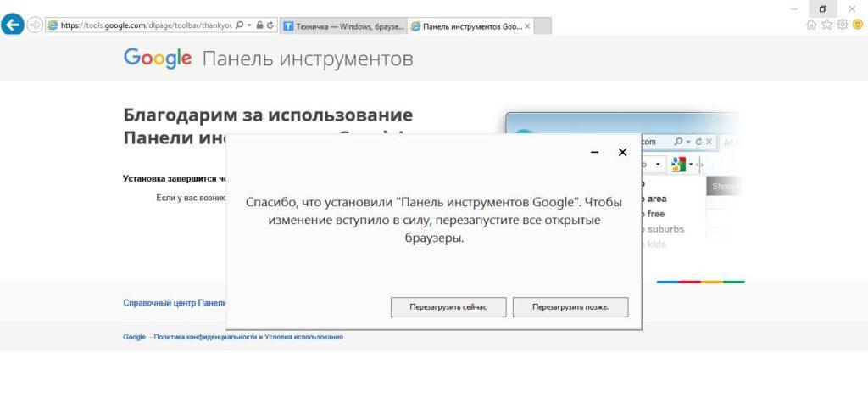The image size is (868, 398).
Task: Click the Если у вас возник text
Action: click(191, 198)
